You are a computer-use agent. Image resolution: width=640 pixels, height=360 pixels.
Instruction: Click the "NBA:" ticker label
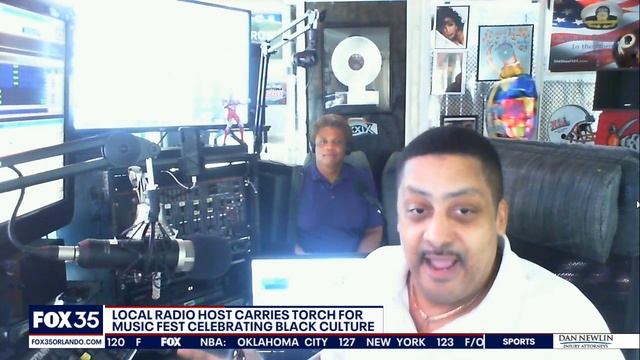click(x=213, y=342)
